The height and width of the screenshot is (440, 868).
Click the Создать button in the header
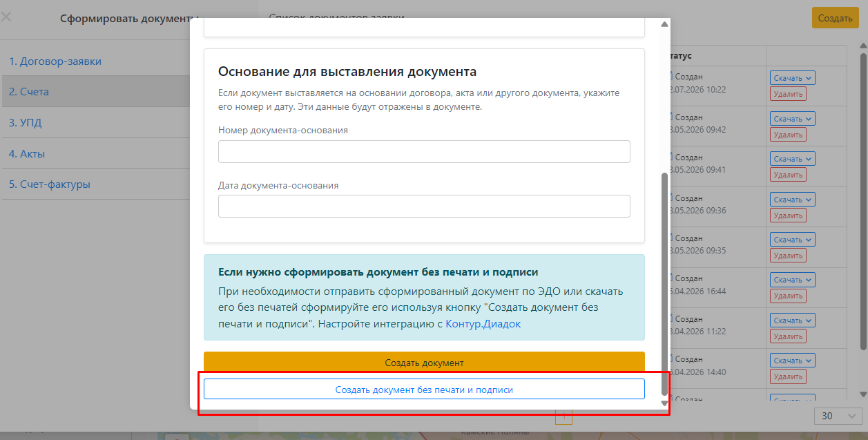[x=835, y=18]
